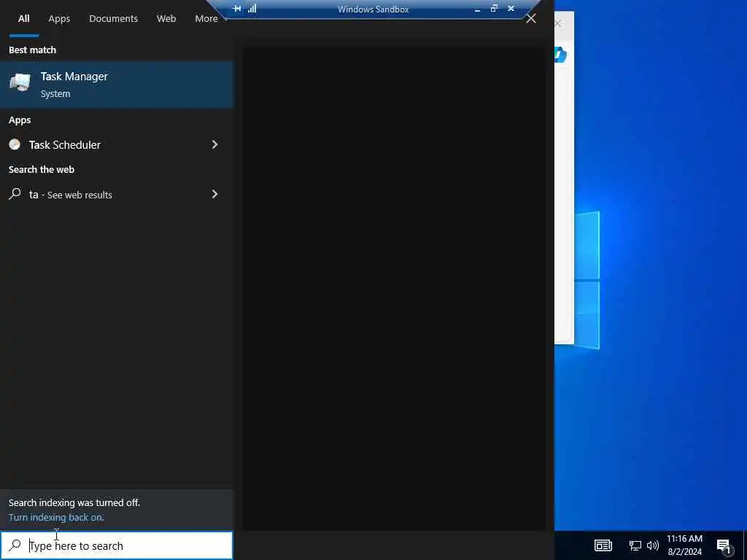Open the notification center icon
Viewport: 747px width, 560px height.
(724, 545)
